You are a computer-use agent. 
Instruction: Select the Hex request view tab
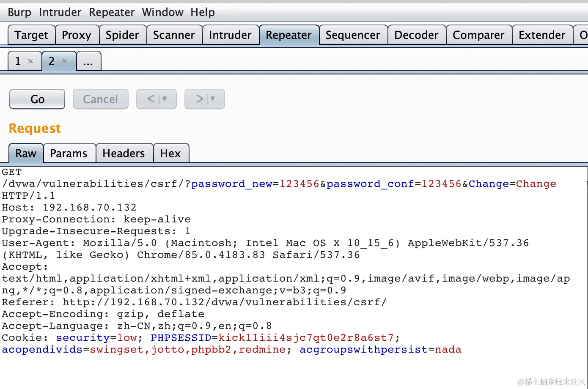click(x=170, y=153)
